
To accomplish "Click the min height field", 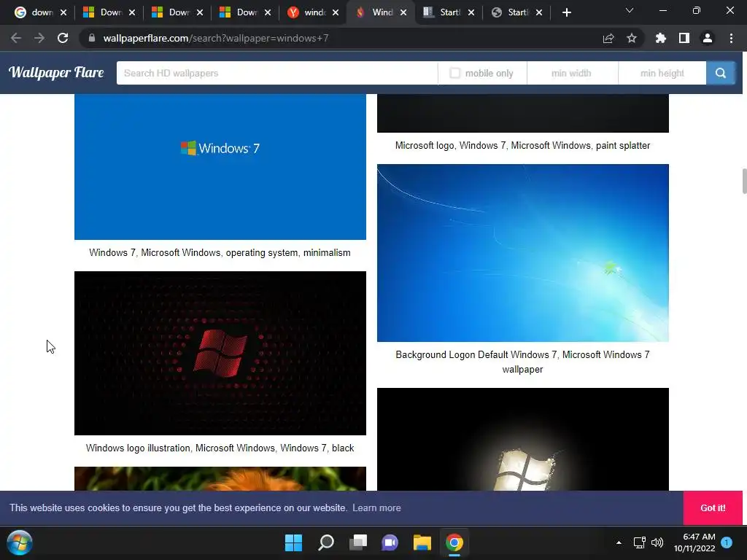I will pyautogui.click(x=662, y=73).
